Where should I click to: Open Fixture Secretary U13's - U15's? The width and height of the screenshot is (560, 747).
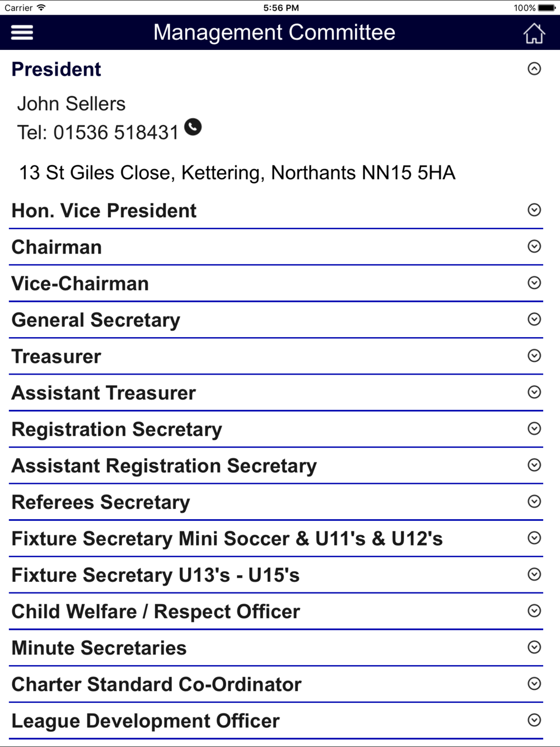276,575
